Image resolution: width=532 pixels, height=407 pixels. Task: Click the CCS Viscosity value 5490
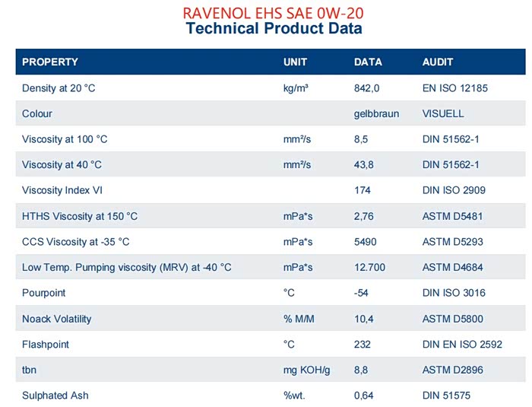pos(366,242)
